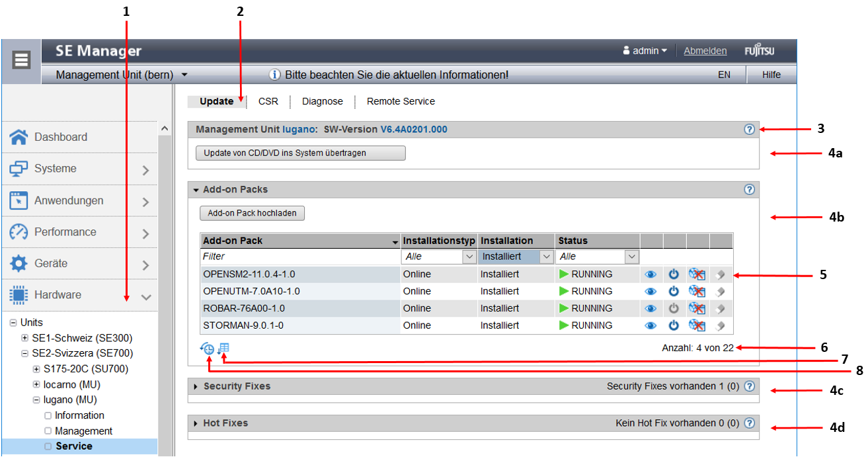This screenshot has height=459, width=868.
Task: Expand the S175-20C (SU700) tree node
Action: (36, 369)
